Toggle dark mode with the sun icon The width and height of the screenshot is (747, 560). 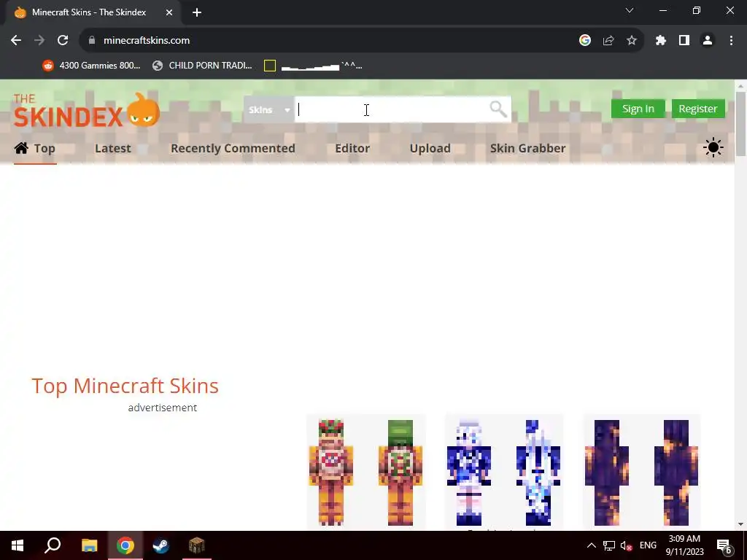pyautogui.click(x=713, y=147)
